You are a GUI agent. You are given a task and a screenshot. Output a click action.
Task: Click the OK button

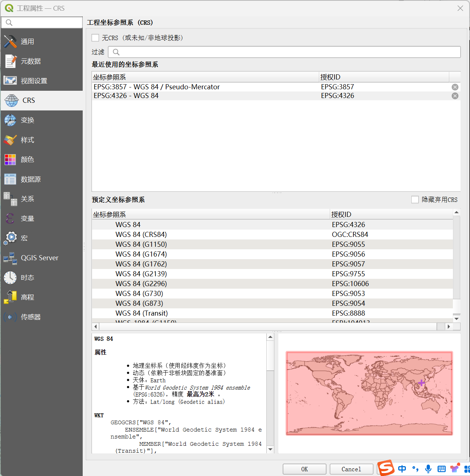coord(304,469)
